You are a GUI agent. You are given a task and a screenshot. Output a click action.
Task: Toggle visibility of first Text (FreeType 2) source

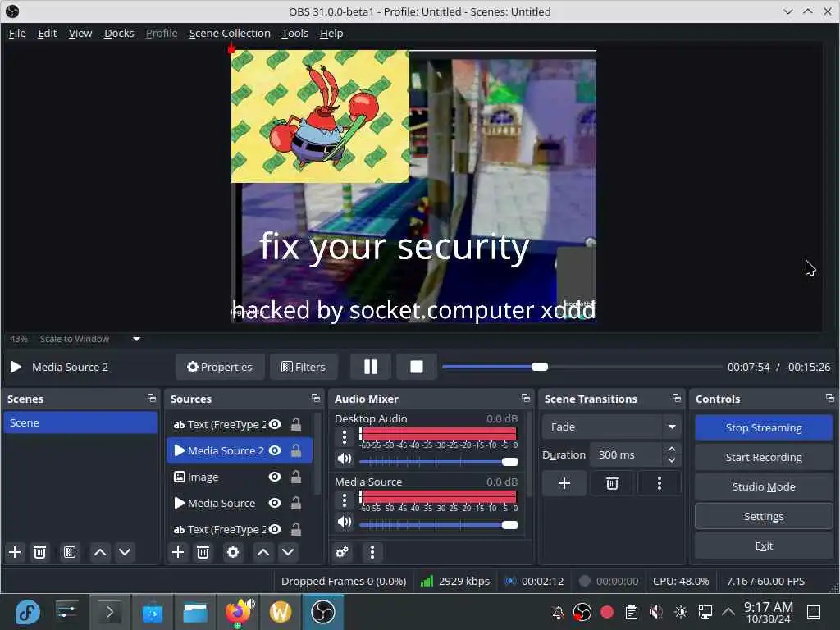click(x=275, y=424)
